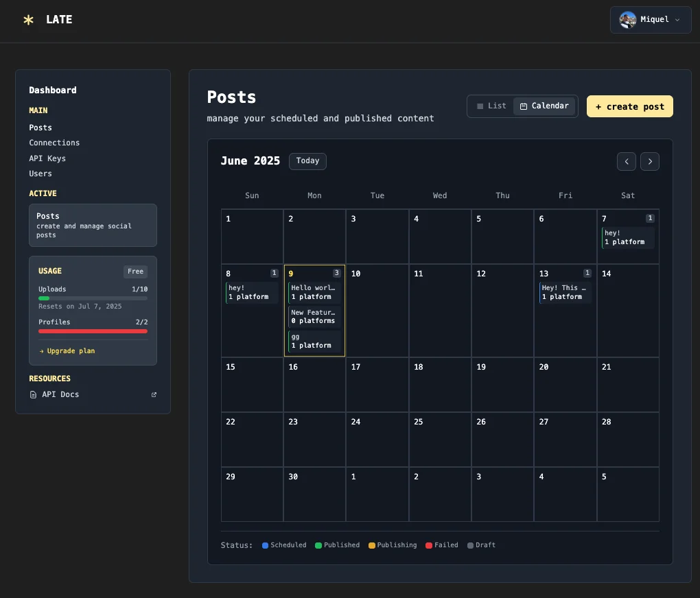Click the right arrow to view July

pyautogui.click(x=649, y=161)
